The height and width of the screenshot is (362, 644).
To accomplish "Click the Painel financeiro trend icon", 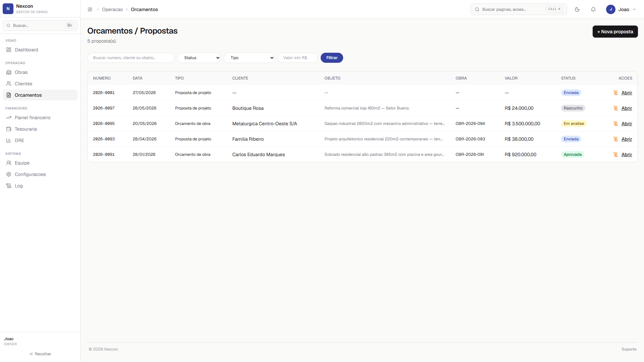I will click(x=9, y=118).
